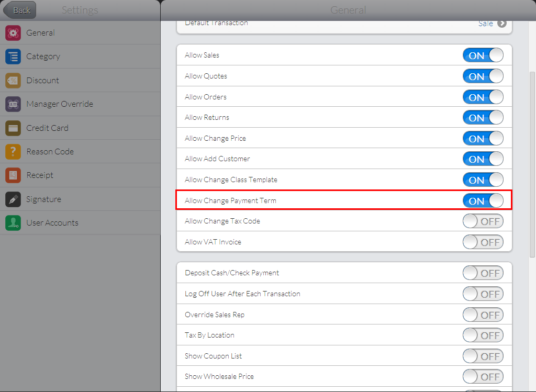Open Receipt settings
The width and height of the screenshot is (536, 392).
coord(80,175)
